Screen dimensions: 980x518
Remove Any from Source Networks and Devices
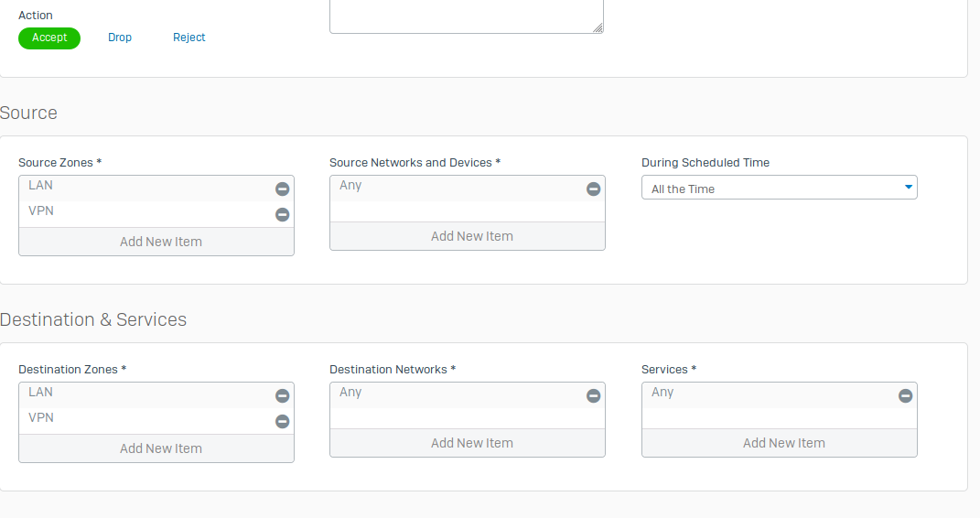593,189
